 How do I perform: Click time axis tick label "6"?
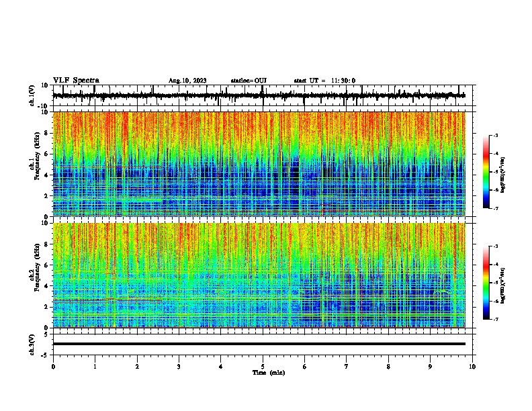pos(304,367)
